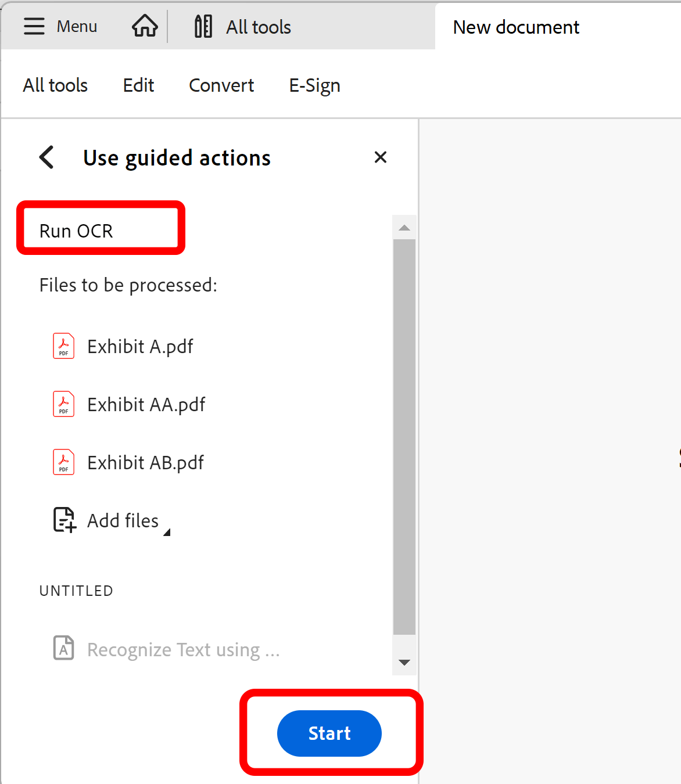Click the Exhibit AB.pdf file icon
Viewport: 681px width, 784px height.
(63, 462)
